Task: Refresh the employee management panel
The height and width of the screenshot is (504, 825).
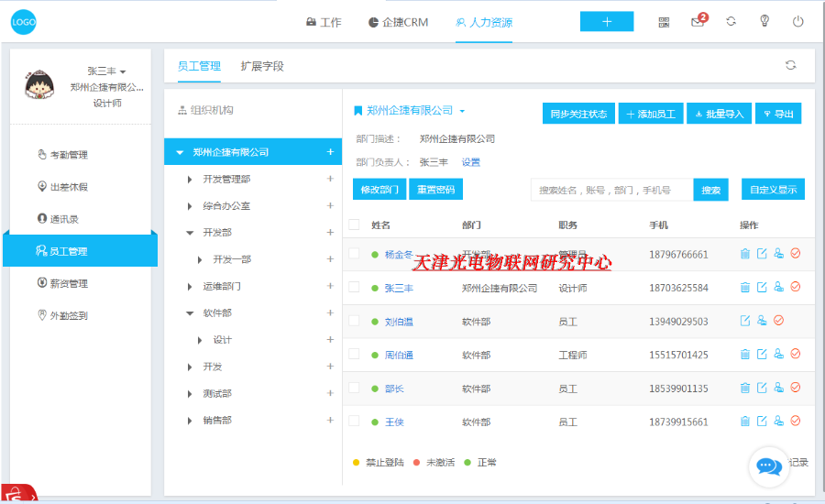Action: pos(790,65)
